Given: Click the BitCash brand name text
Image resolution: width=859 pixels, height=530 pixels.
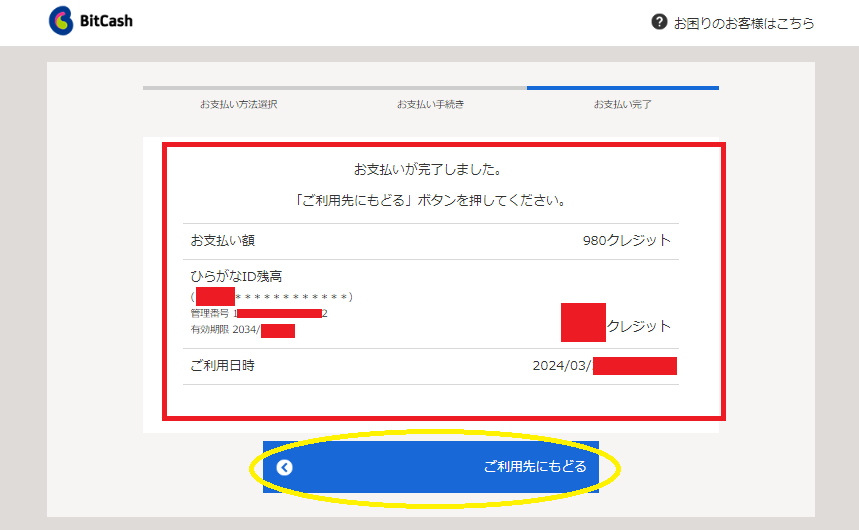Looking at the screenshot, I should click(106, 21).
